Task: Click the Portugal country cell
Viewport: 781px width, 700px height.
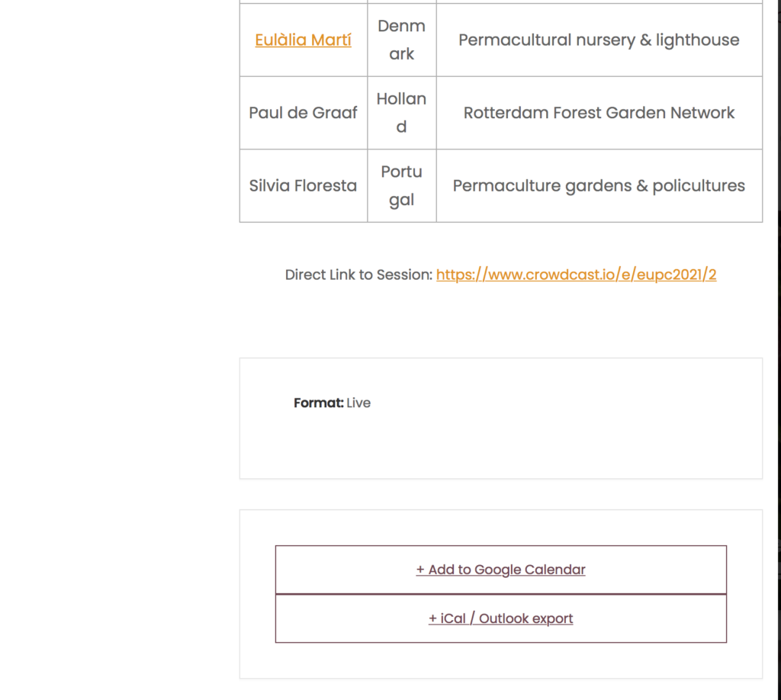Action: pyautogui.click(x=402, y=186)
